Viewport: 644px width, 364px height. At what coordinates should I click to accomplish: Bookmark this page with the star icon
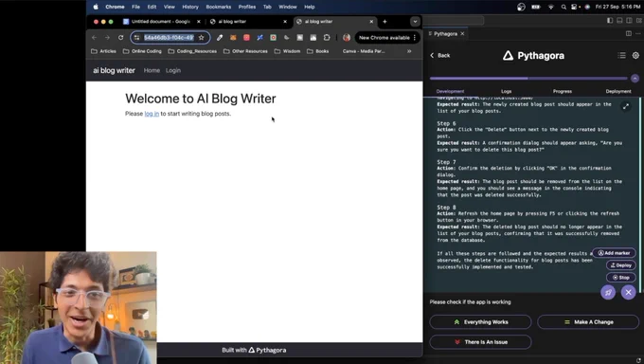tap(201, 37)
